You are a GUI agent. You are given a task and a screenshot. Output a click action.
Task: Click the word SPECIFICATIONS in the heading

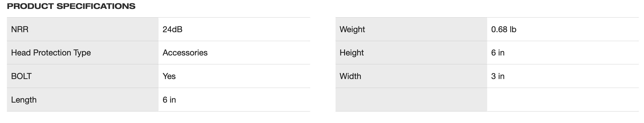96,6
